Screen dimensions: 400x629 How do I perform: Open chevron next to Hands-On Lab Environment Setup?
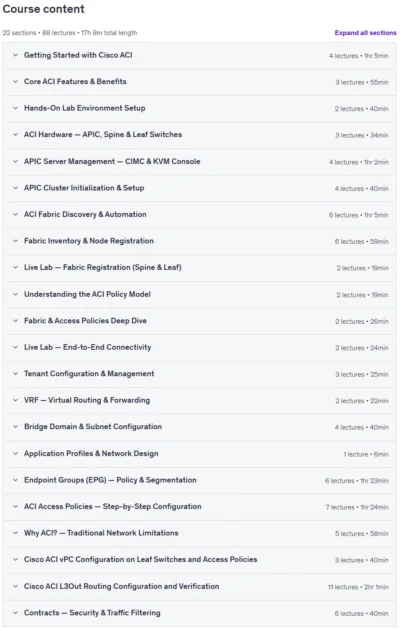point(15,108)
